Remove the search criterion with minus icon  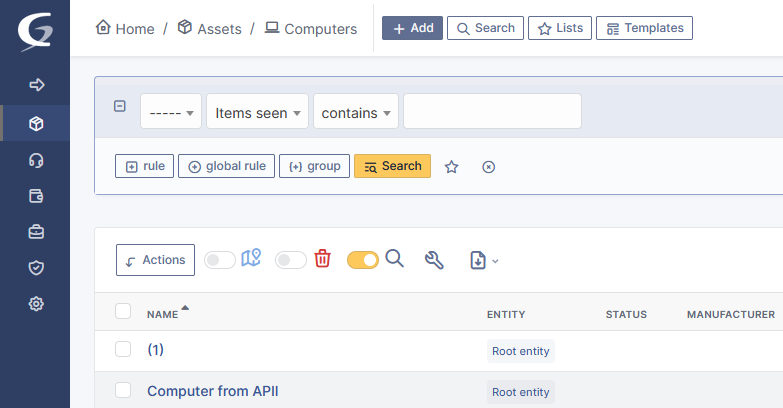pos(120,106)
